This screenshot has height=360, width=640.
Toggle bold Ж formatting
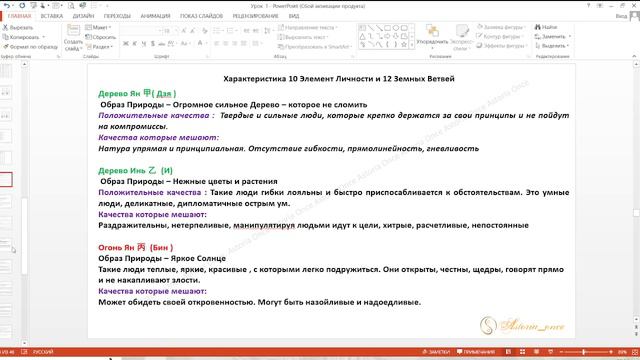(126, 43)
